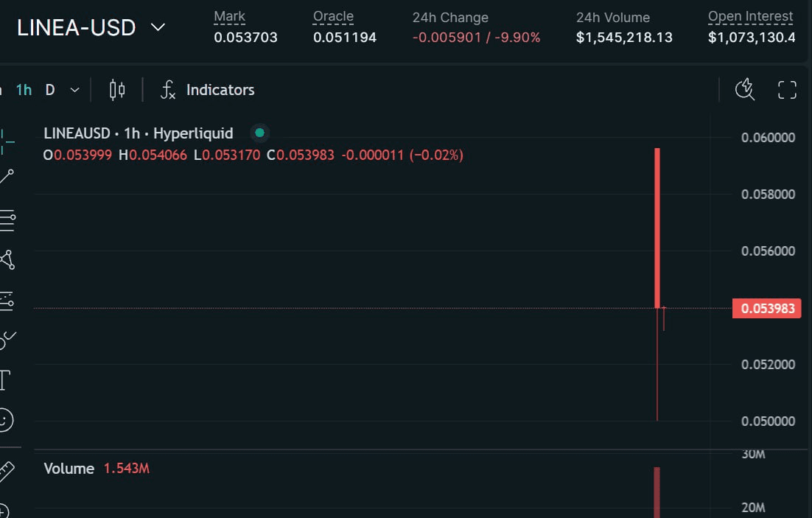Image resolution: width=812 pixels, height=518 pixels.
Task: Click the underlined Mark label
Action: click(229, 16)
